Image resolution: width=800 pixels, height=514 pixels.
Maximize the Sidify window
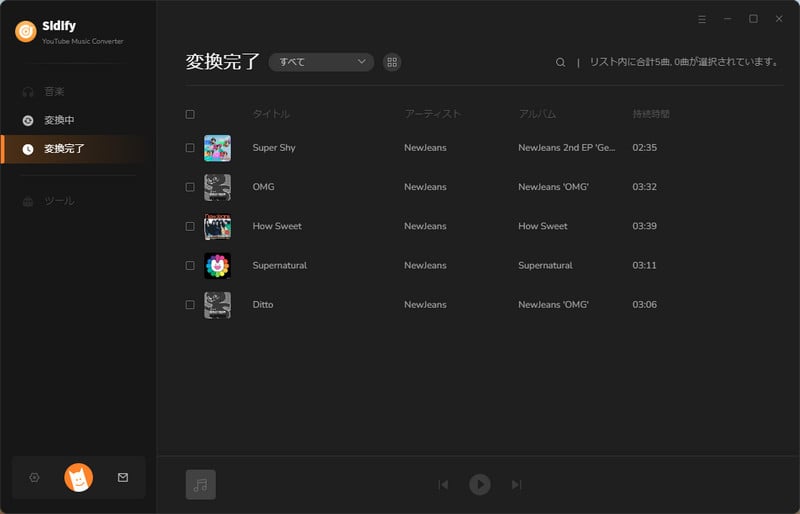753,19
